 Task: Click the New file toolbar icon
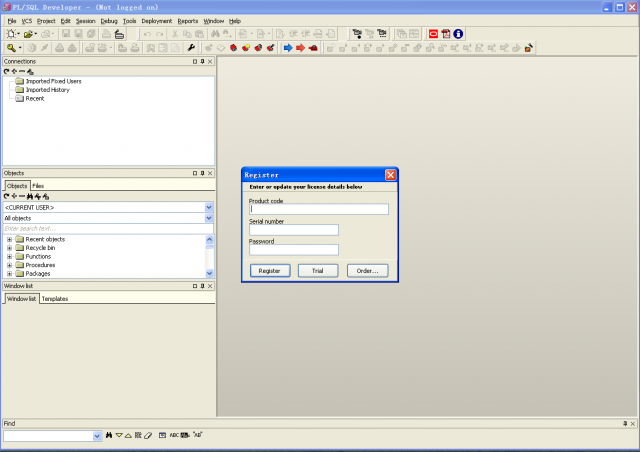click(x=10, y=34)
